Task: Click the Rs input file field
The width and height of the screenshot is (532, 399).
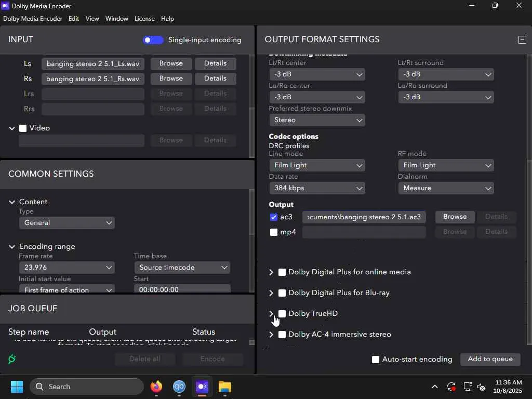Action: [92, 79]
